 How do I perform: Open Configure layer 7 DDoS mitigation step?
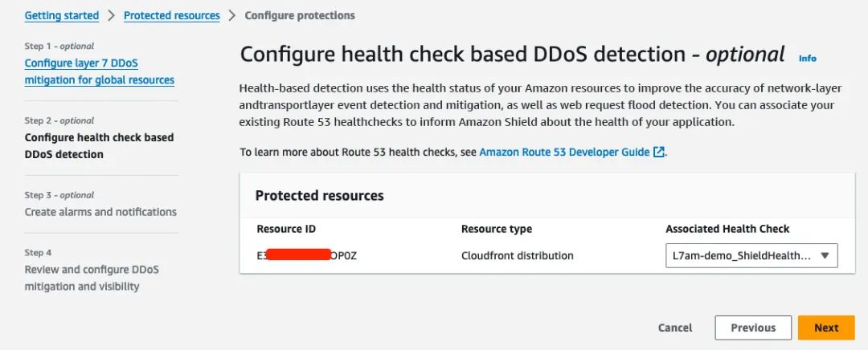[x=100, y=71]
